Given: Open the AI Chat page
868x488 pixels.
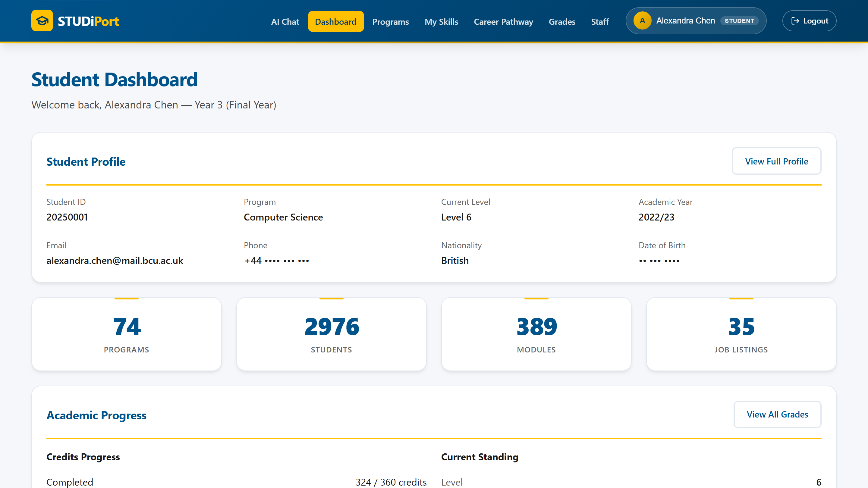Looking at the screenshot, I should point(285,22).
